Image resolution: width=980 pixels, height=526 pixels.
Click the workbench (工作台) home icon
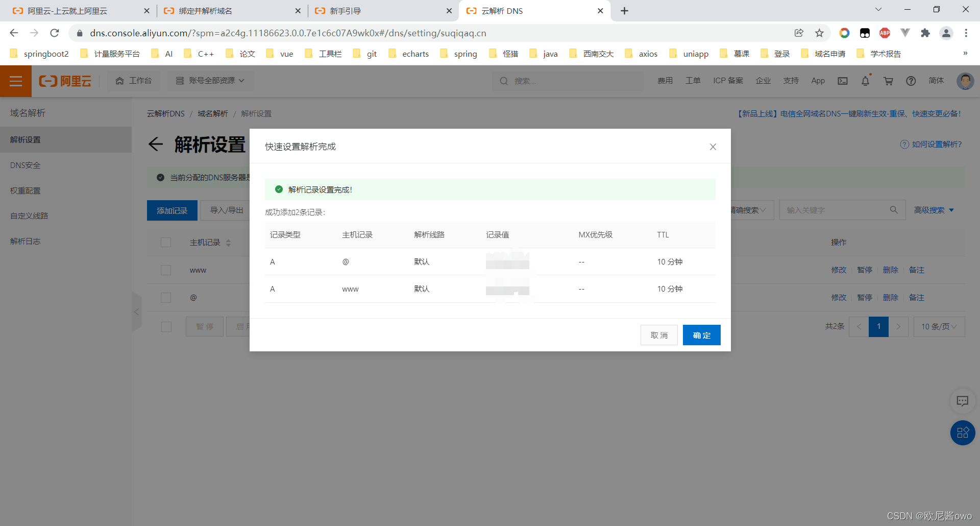[x=120, y=80]
